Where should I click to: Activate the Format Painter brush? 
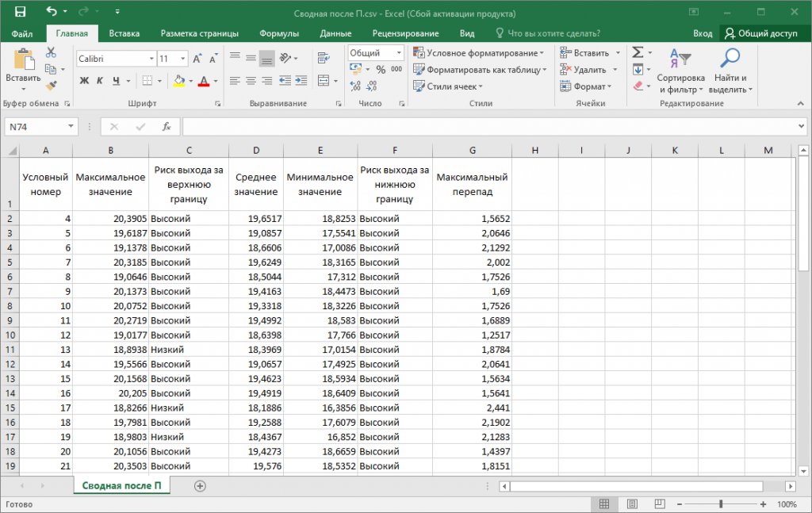point(51,86)
